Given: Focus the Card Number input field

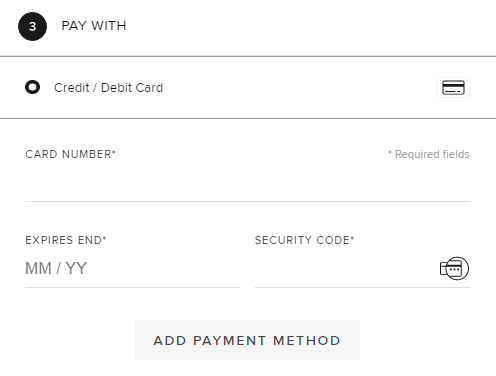Looking at the screenshot, I should (x=247, y=185).
